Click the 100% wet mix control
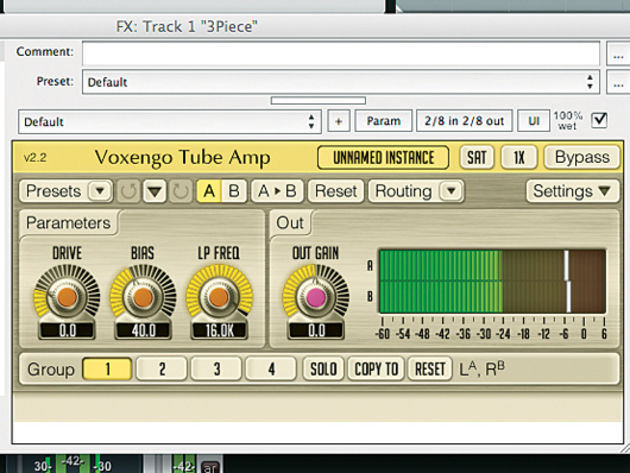Screen dimensions: 630x473 [568, 121]
